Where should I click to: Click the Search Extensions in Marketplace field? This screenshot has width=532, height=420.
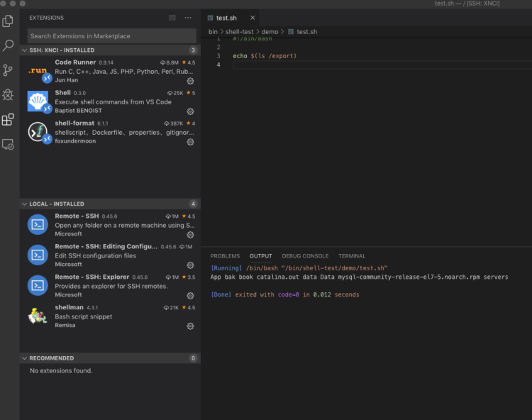coord(111,36)
